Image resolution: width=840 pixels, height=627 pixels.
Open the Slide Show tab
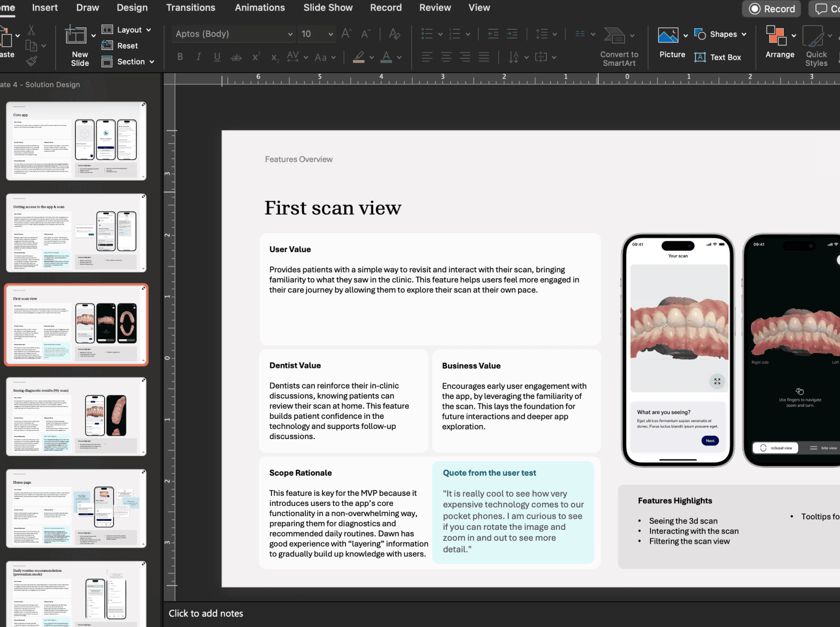coord(328,8)
